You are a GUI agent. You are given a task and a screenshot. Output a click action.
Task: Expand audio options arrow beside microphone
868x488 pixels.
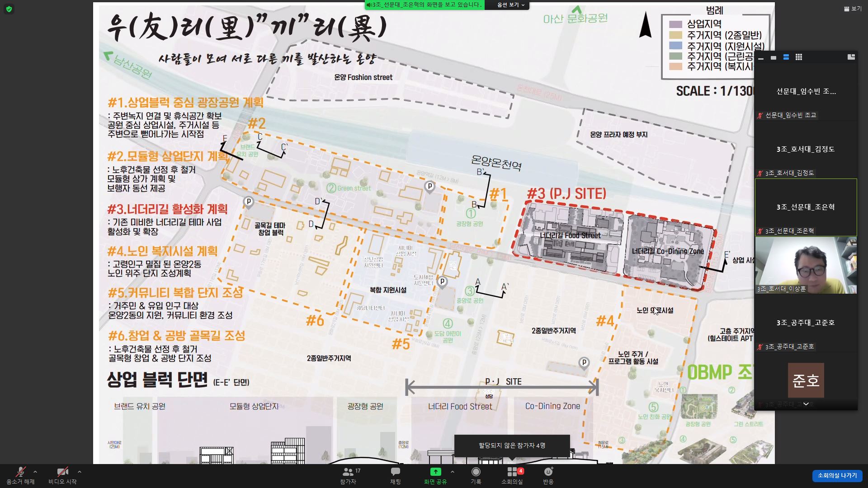tap(35, 472)
